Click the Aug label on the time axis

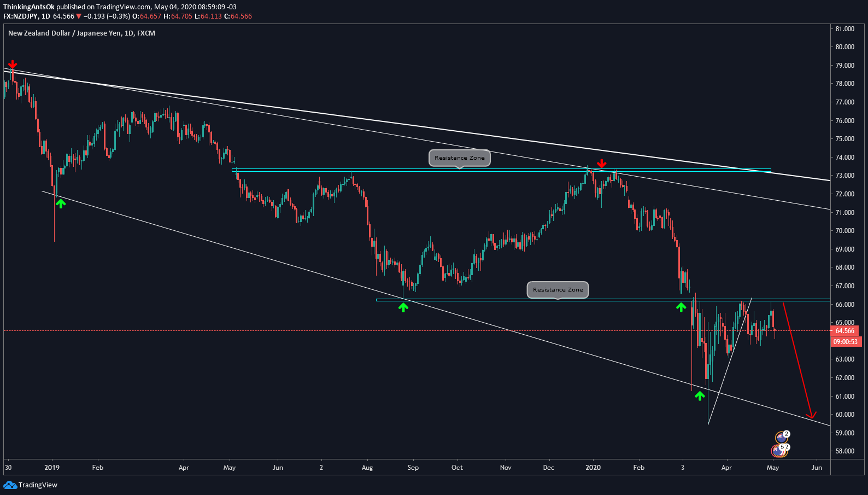(x=367, y=468)
